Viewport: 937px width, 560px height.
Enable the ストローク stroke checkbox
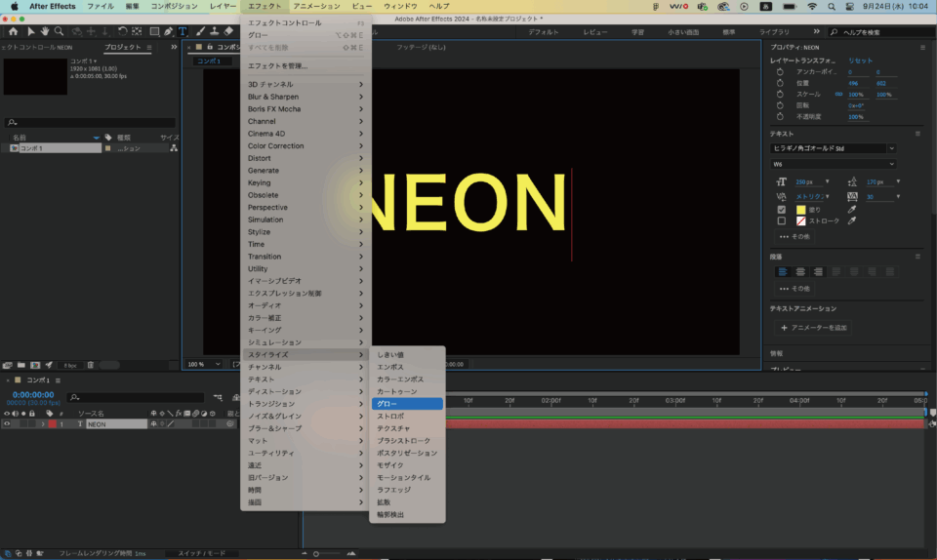click(x=781, y=220)
